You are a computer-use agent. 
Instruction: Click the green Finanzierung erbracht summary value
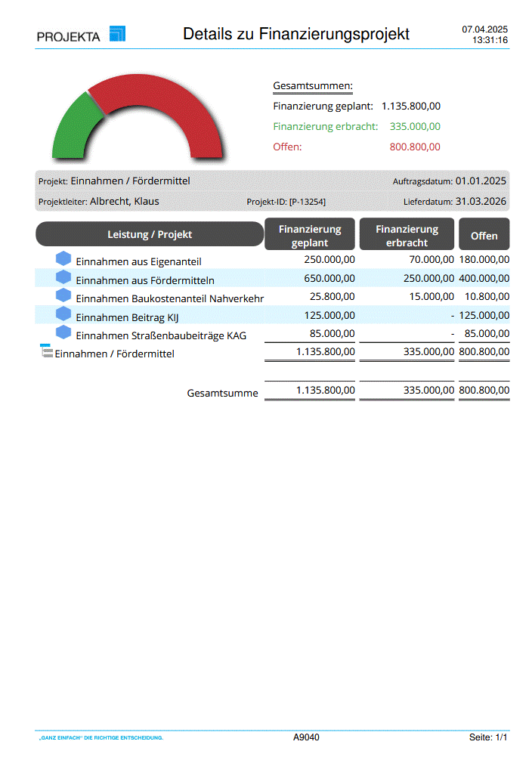[415, 126]
